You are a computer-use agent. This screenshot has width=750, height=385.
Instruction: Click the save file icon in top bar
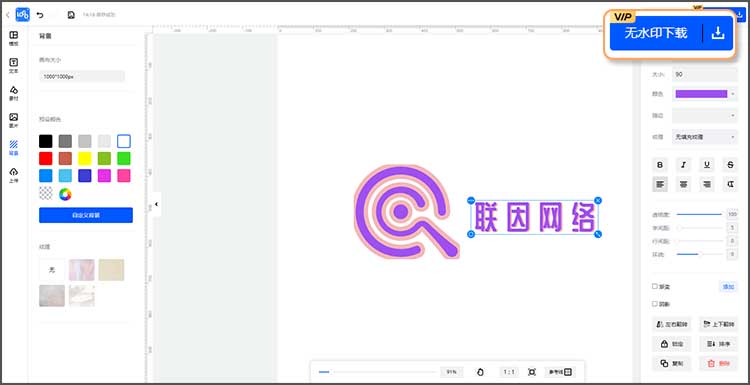(x=71, y=15)
